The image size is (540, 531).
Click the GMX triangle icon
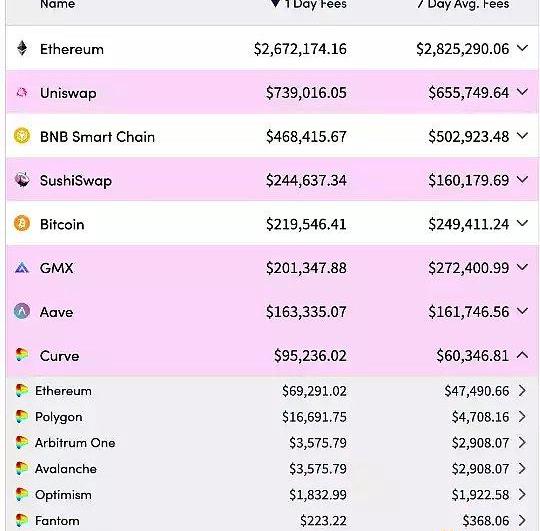(x=22, y=268)
